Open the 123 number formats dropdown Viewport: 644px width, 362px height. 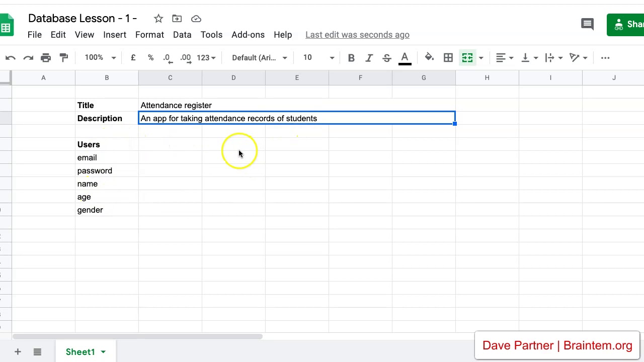tap(206, 58)
